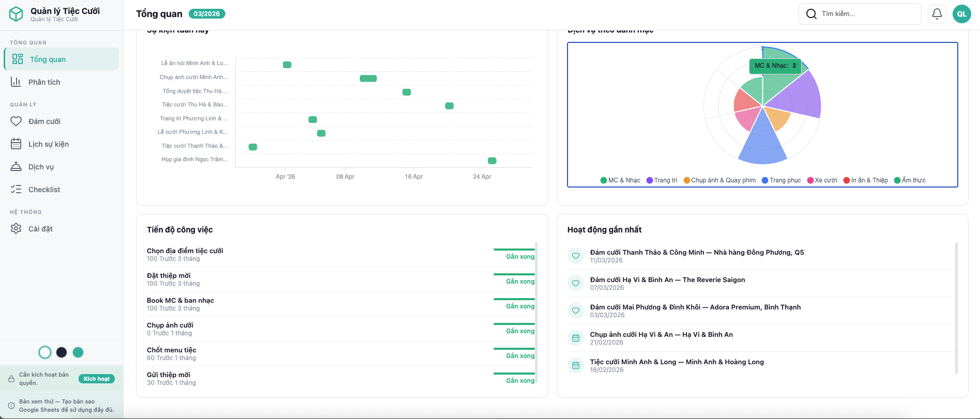
Task: Toggle MC & Nhạc legend series
Action: (x=620, y=180)
